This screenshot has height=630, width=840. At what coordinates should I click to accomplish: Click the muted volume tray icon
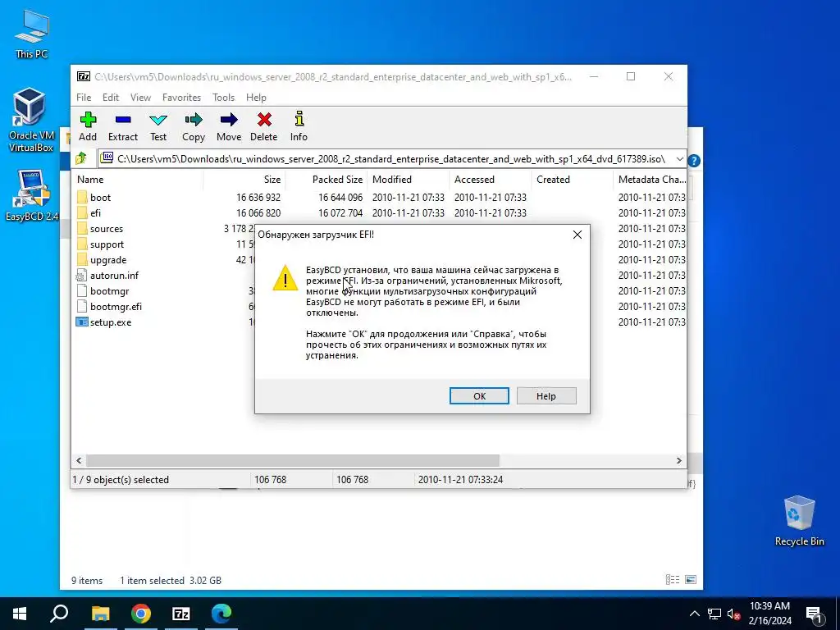734,614
